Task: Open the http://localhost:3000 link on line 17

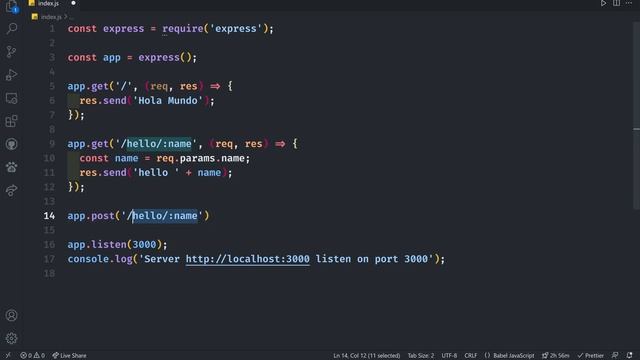Action: tap(247, 259)
